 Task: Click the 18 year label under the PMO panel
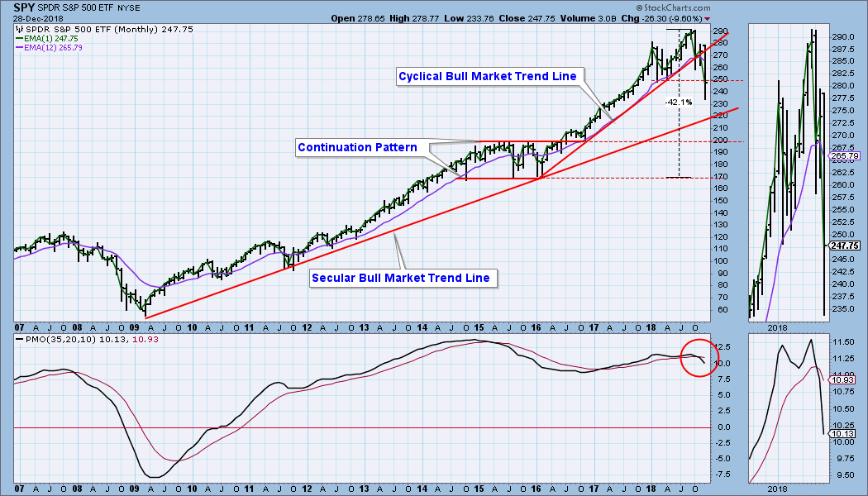pyautogui.click(x=651, y=489)
